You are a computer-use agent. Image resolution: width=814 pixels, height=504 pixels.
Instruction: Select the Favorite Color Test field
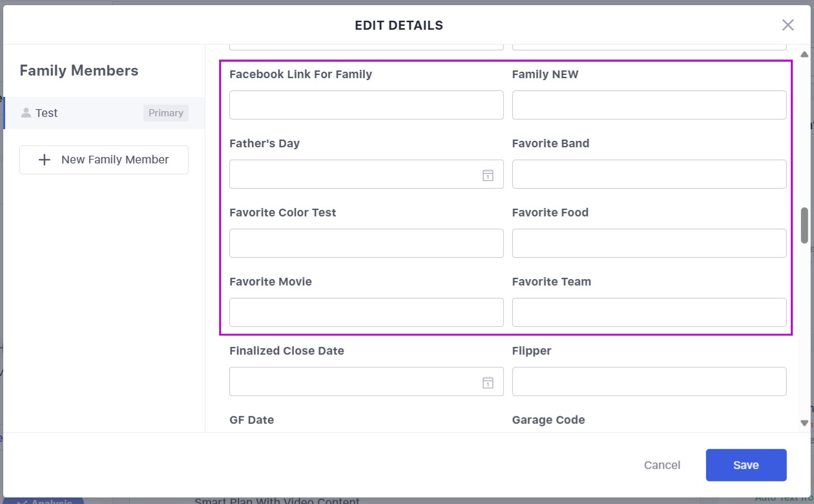point(366,243)
